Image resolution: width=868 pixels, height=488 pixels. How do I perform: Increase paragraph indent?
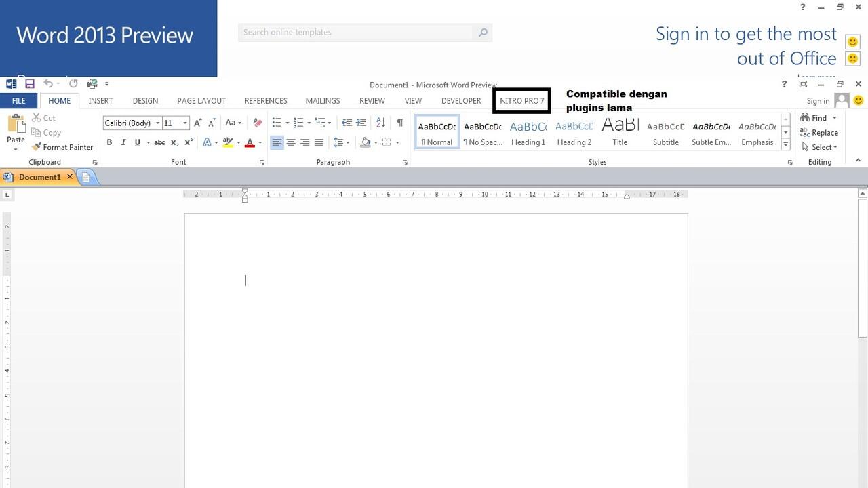(x=361, y=123)
